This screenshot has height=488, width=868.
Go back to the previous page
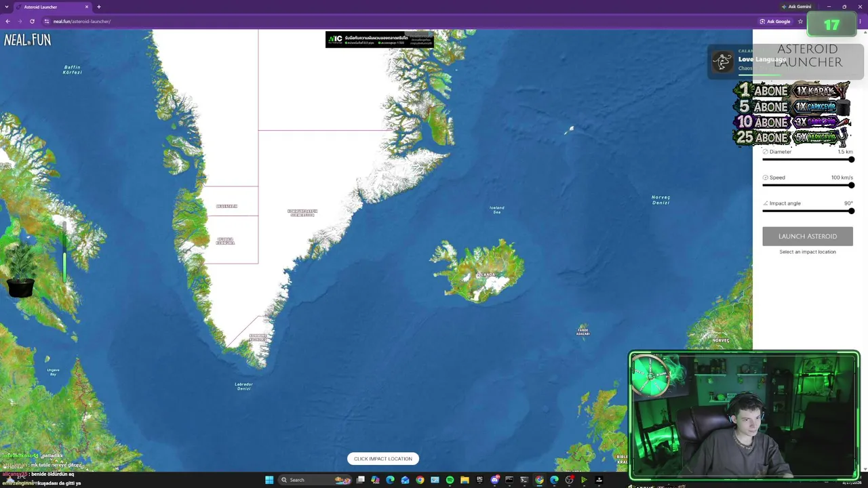(x=7, y=21)
